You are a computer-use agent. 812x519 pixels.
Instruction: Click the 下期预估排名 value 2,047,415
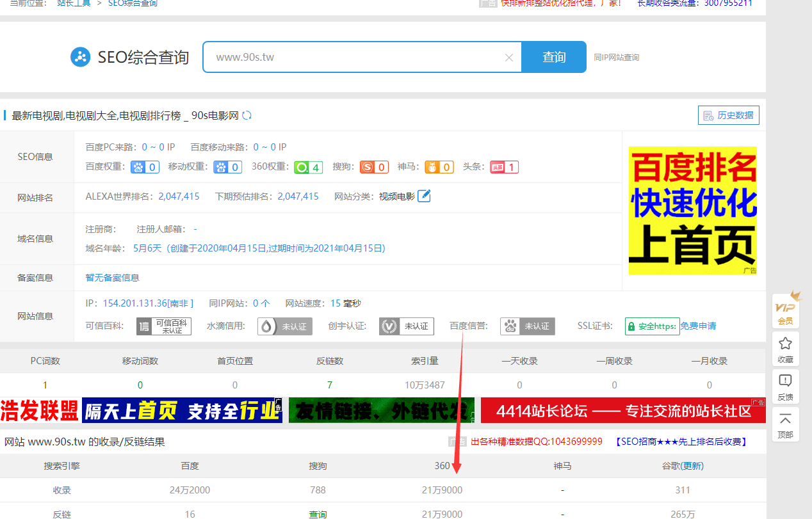point(298,196)
